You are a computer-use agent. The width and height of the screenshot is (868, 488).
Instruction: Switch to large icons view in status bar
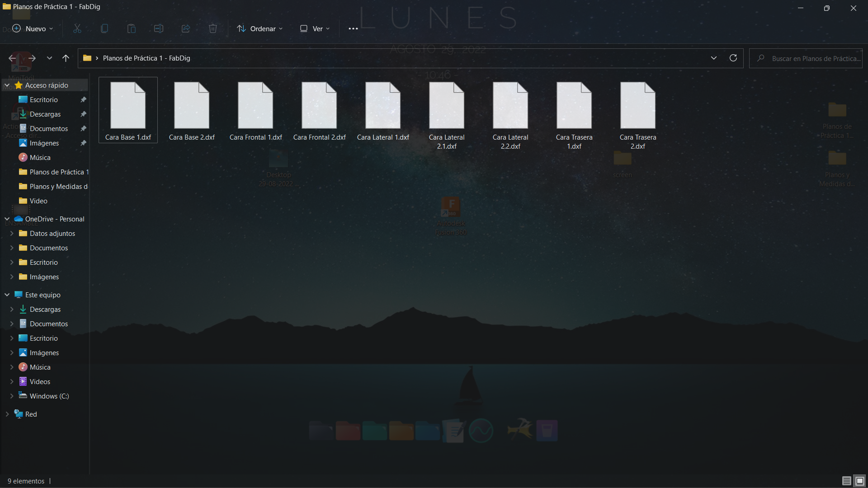tap(859, 481)
